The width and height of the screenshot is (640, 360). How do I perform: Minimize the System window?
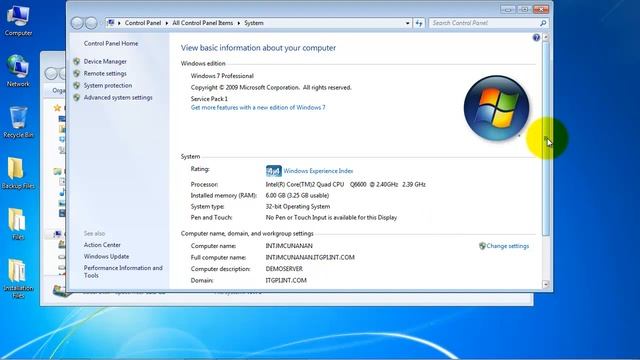point(508,9)
